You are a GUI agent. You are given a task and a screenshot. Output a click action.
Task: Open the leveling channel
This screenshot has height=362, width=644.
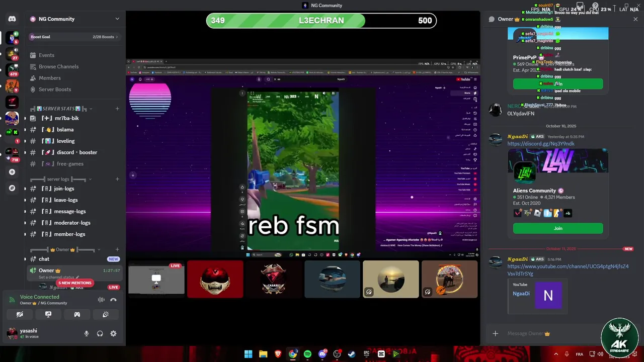coord(74,141)
